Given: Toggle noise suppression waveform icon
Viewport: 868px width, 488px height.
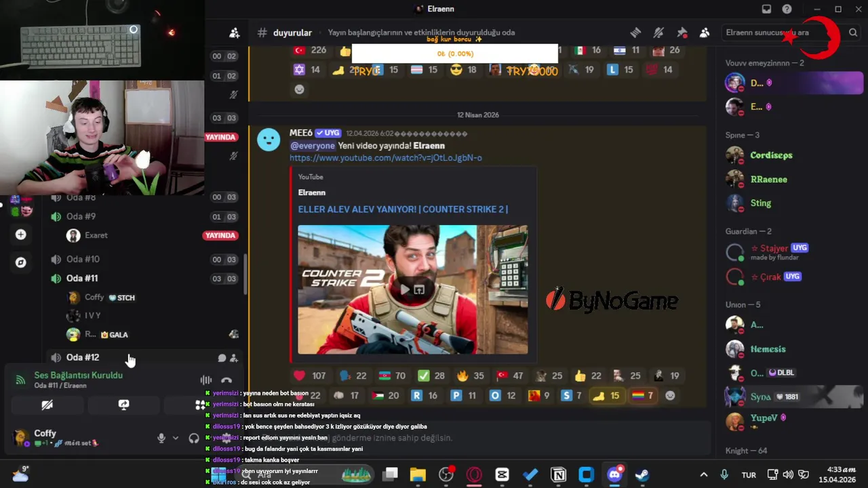Looking at the screenshot, I should pos(205,380).
